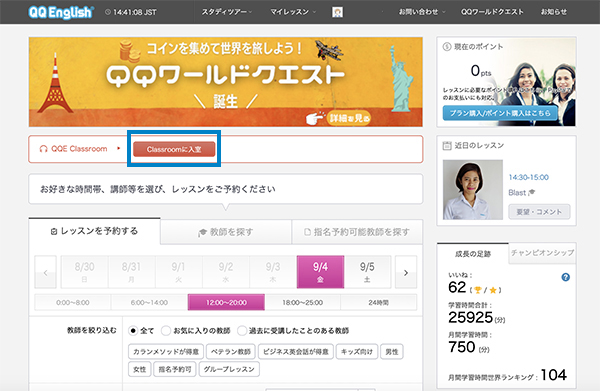
Task: Open the マイレッスン dropdown menu
Action: (293, 12)
